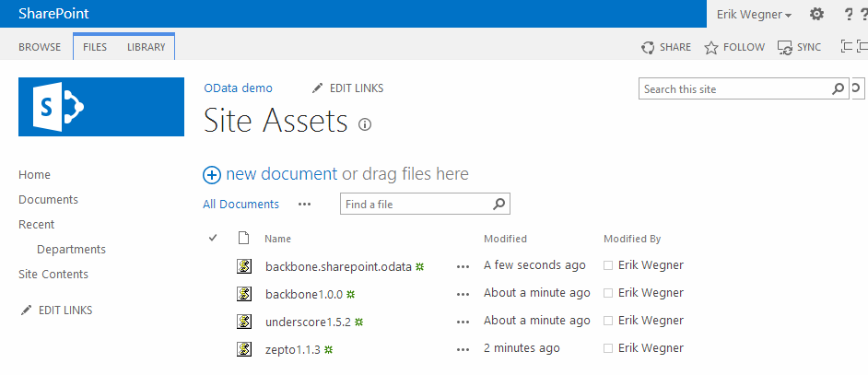Viewport: 868px width, 375px height.
Task: Click the new document plus icon
Action: pyautogui.click(x=211, y=174)
